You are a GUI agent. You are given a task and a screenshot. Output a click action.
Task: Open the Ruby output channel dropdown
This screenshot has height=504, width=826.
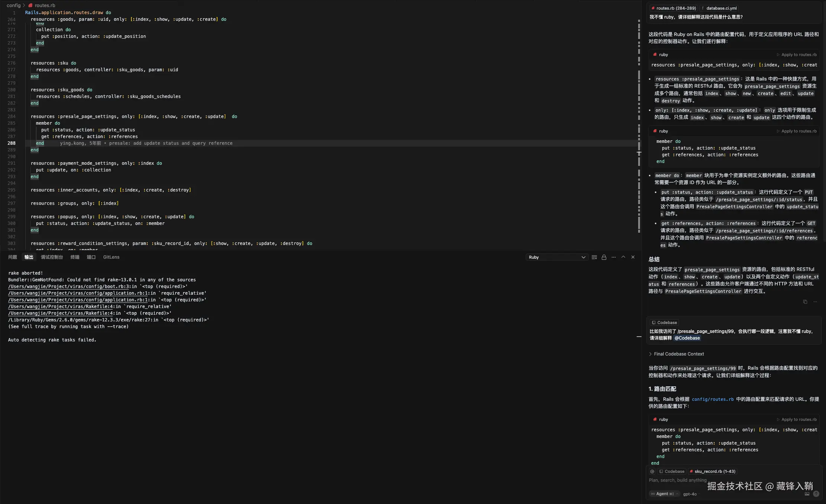556,257
